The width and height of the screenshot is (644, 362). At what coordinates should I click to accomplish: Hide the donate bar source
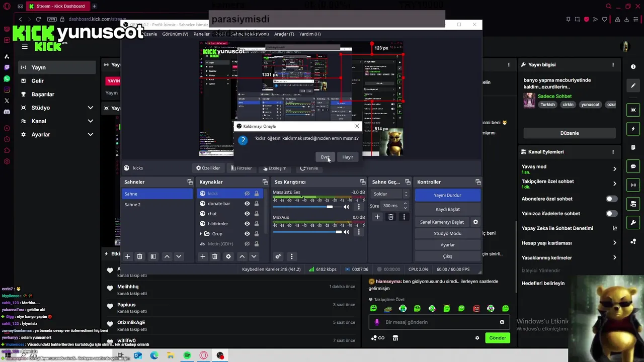247,204
